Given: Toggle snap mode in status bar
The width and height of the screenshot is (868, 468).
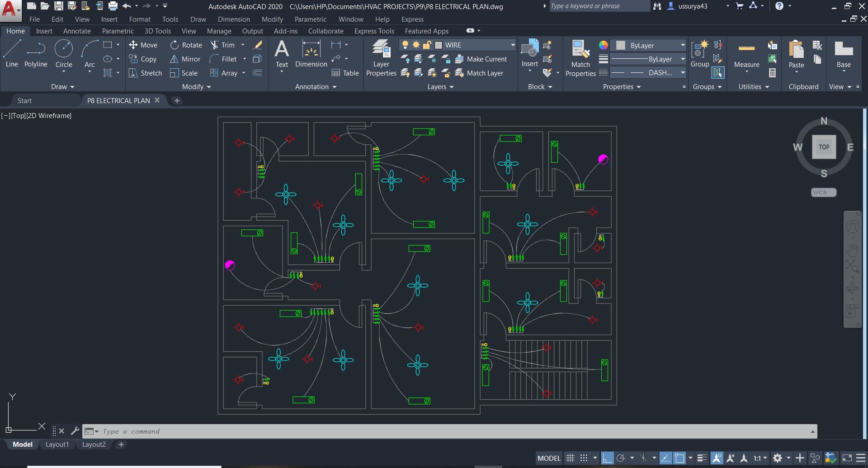Looking at the screenshot, I should [x=584, y=458].
